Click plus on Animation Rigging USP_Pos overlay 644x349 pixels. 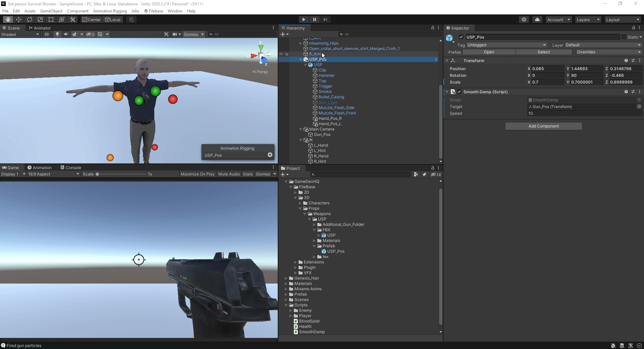click(x=270, y=155)
